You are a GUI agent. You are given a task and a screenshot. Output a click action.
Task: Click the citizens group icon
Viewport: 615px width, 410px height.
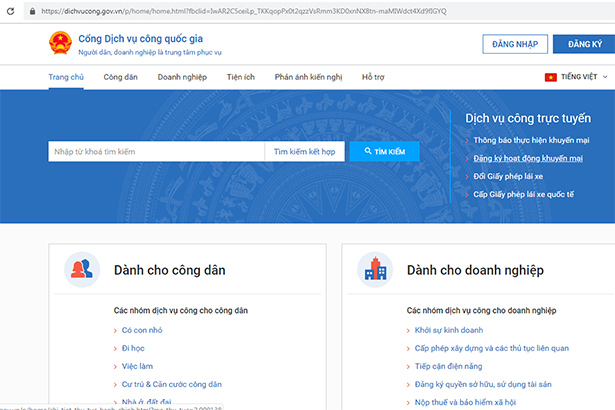pos(82,269)
